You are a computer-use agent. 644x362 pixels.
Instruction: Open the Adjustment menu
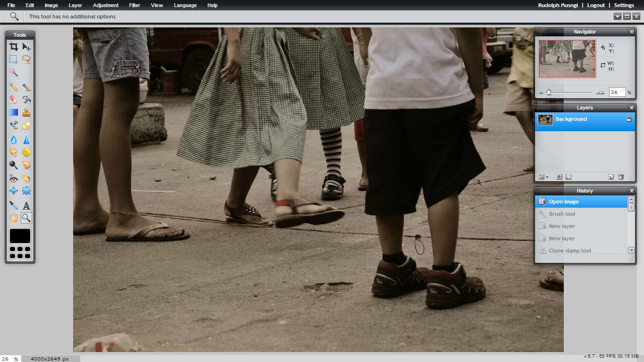pyautogui.click(x=106, y=5)
